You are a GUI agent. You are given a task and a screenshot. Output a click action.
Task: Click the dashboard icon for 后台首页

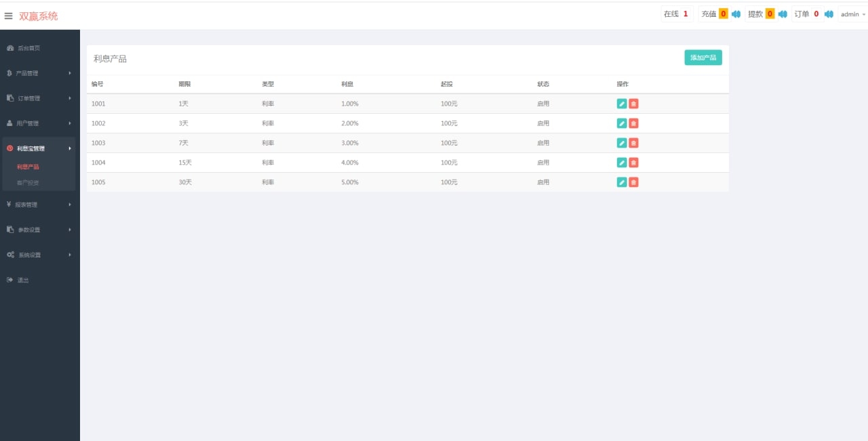point(10,48)
